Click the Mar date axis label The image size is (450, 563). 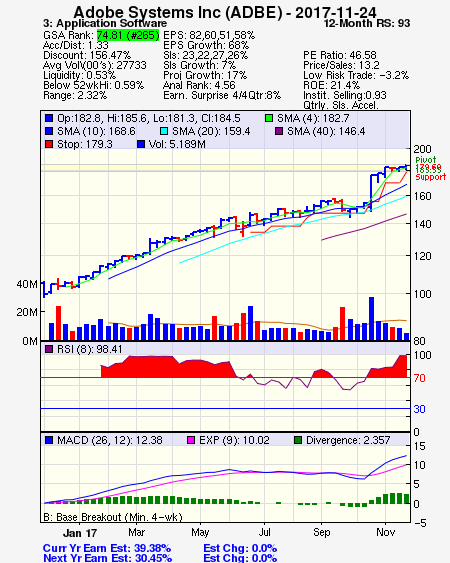tap(136, 532)
